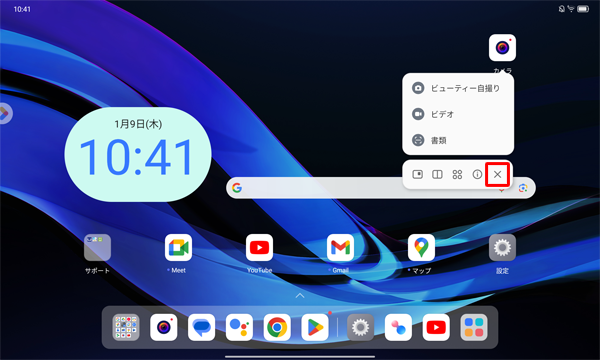The height and width of the screenshot is (360, 600).
Task: Open app info icon in popup toolbar
Action: pos(477,174)
